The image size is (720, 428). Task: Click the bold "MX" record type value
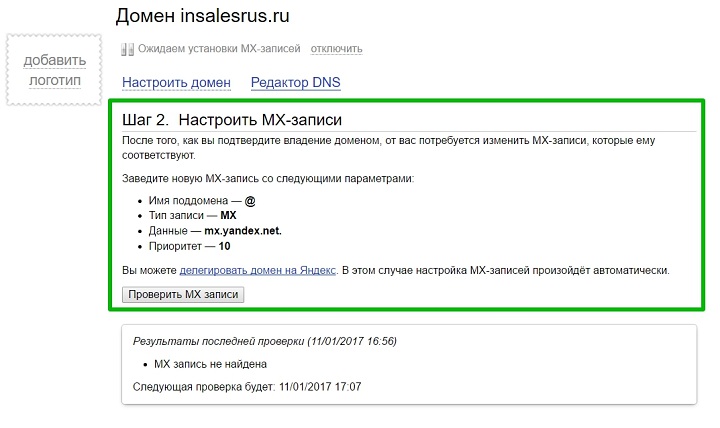(228, 215)
